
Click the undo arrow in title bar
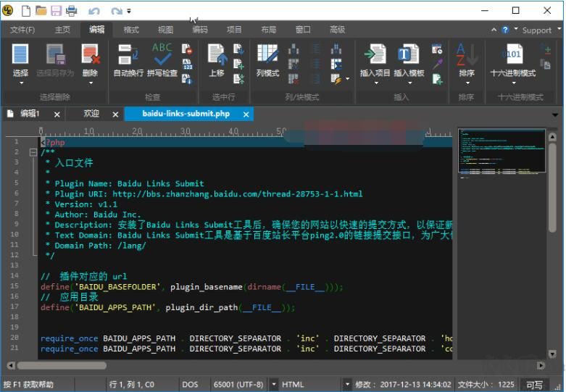pyautogui.click(x=93, y=11)
